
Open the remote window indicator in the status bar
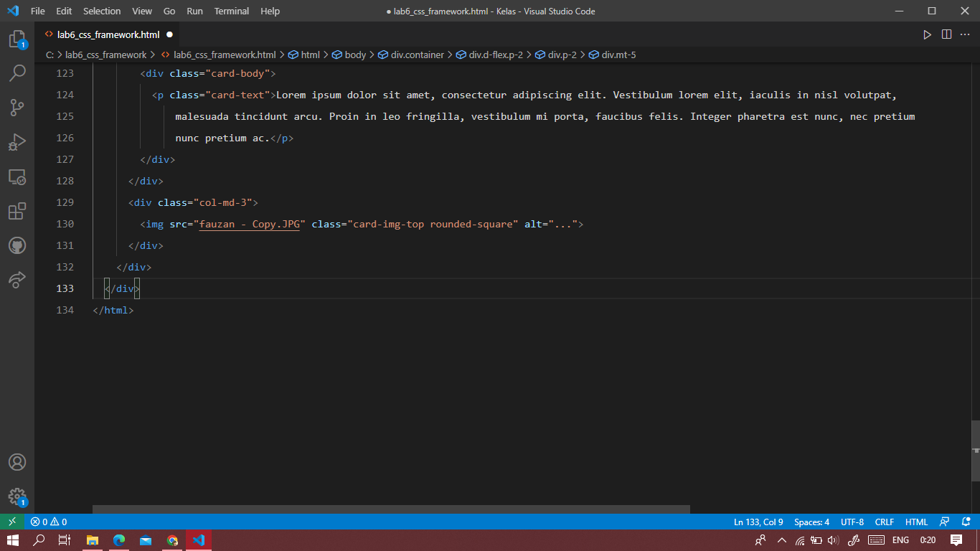(x=12, y=522)
